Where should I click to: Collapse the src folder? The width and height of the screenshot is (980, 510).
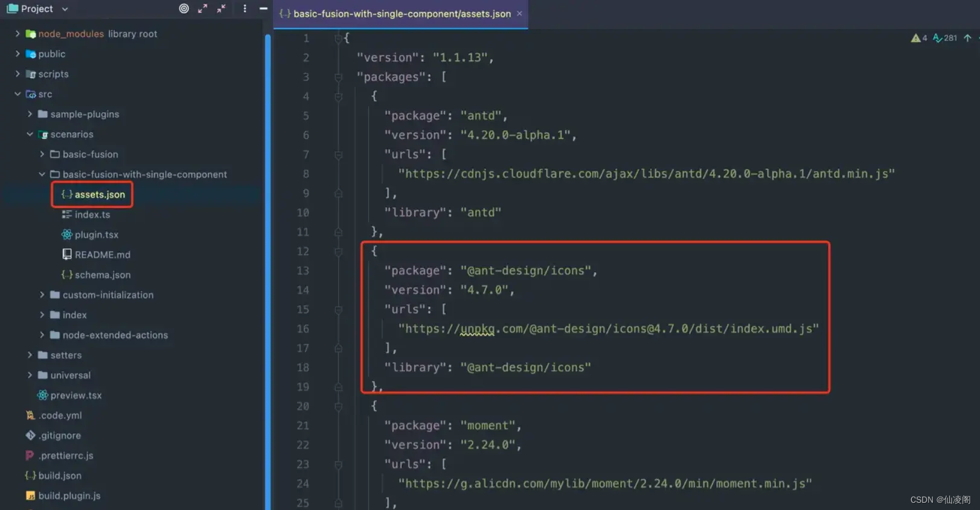18,94
